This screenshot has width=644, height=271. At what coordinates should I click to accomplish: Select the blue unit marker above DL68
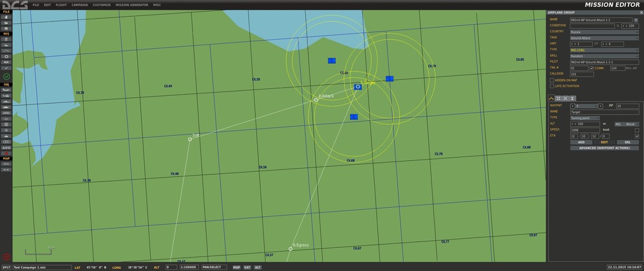(x=354, y=117)
